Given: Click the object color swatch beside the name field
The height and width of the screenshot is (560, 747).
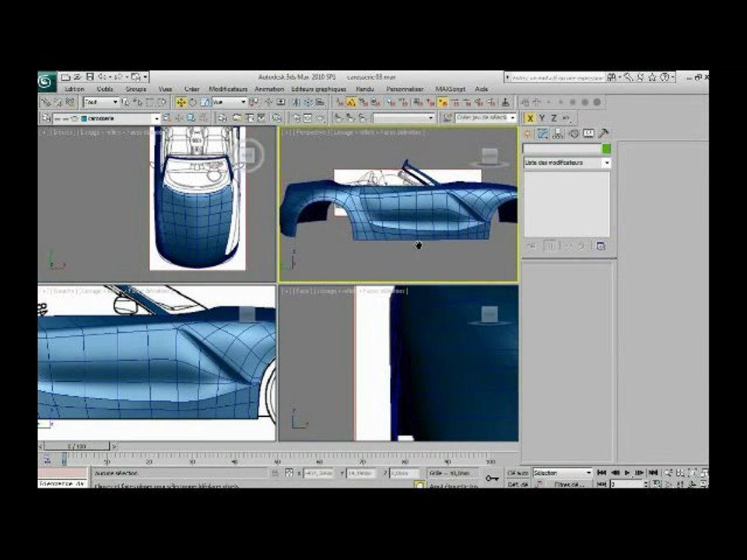Looking at the screenshot, I should pos(606,149).
